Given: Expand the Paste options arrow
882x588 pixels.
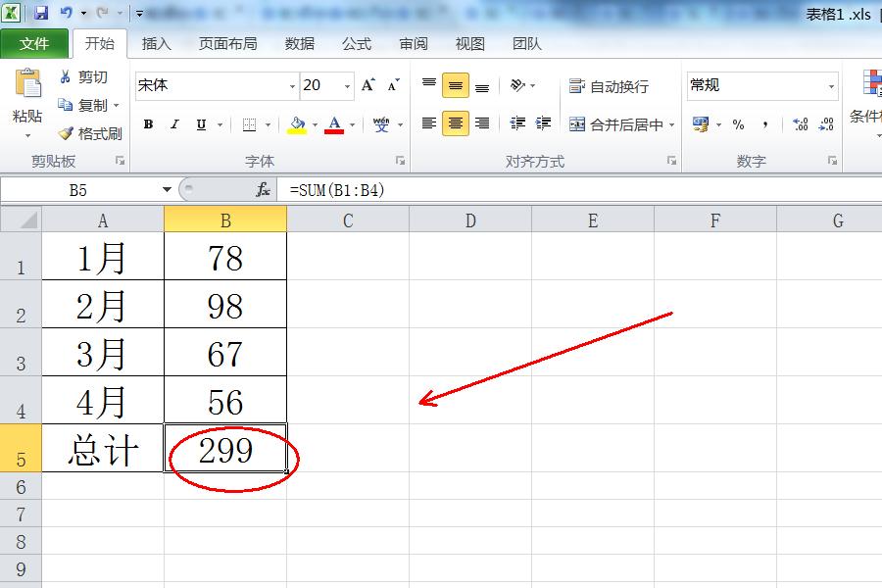Looking at the screenshot, I should tap(27, 135).
